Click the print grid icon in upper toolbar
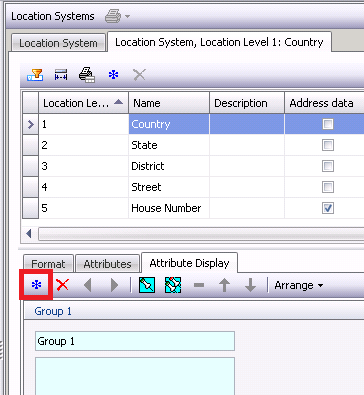The width and height of the screenshot is (364, 395). click(87, 75)
